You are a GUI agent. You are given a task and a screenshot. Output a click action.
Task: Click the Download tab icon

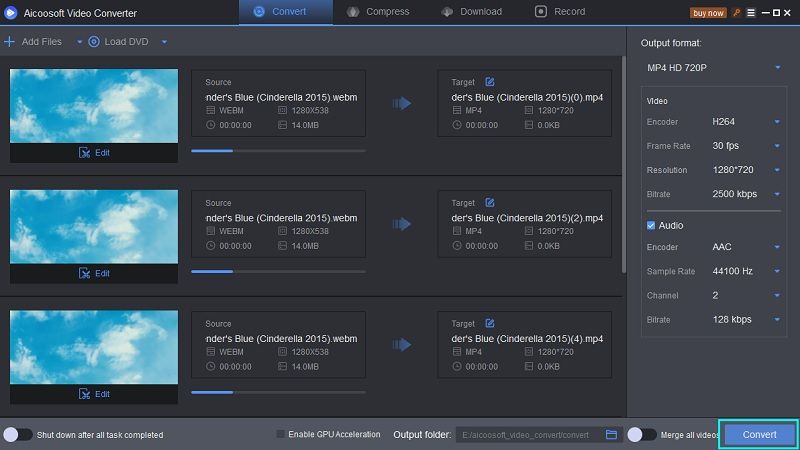point(447,11)
